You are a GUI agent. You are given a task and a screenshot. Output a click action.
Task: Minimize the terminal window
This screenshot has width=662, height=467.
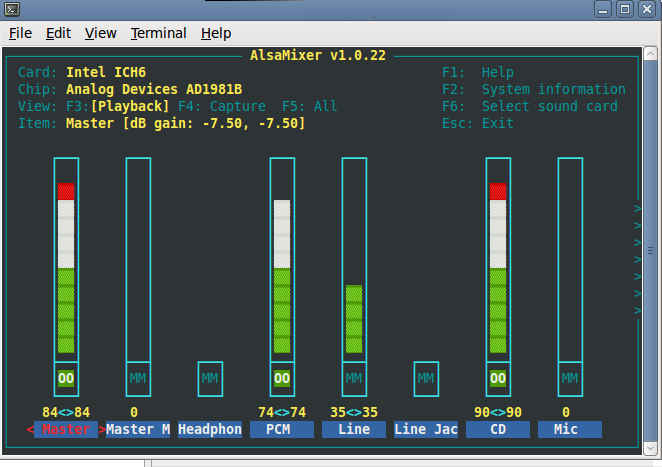[603, 9]
